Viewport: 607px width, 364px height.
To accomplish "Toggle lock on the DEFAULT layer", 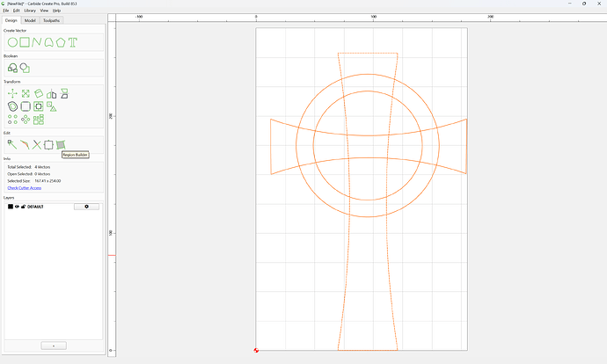I will (x=23, y=207).
